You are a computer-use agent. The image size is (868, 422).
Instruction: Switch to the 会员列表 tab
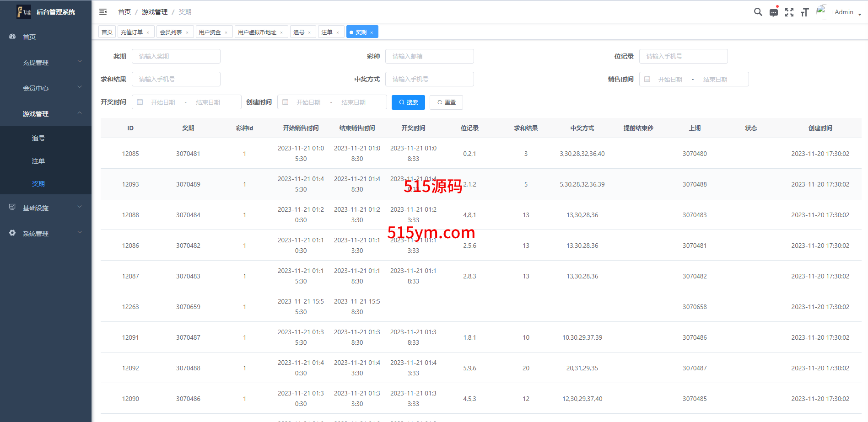click(171, 32)
